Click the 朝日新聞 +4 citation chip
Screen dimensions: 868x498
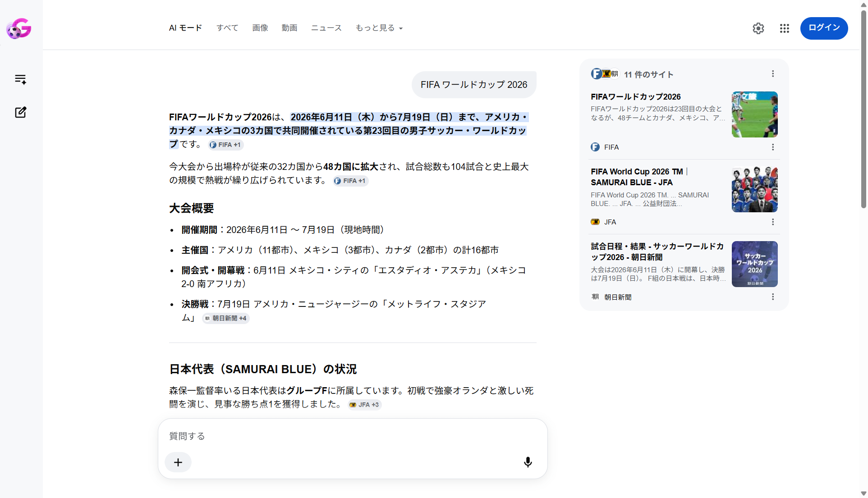click(225, 318)
